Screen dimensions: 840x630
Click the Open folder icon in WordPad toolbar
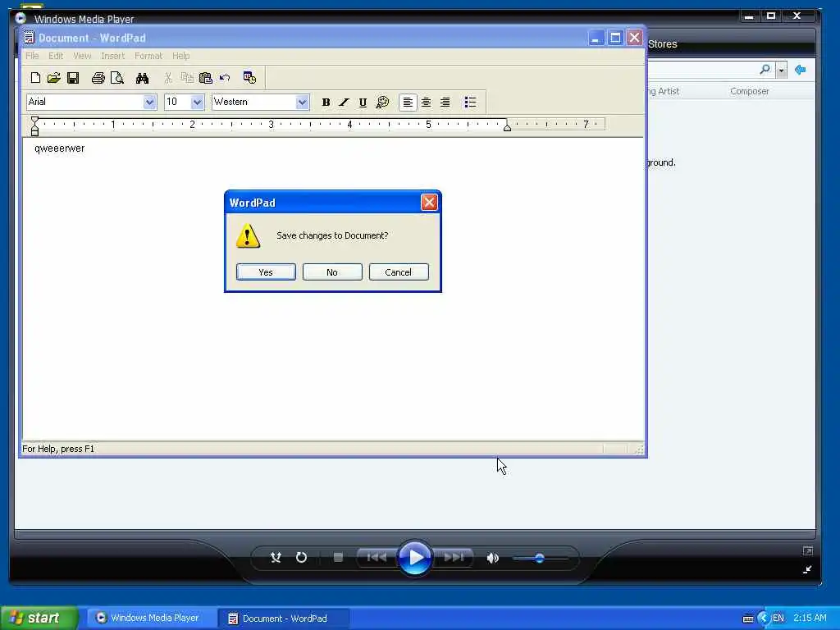click(x=53, y=78)
